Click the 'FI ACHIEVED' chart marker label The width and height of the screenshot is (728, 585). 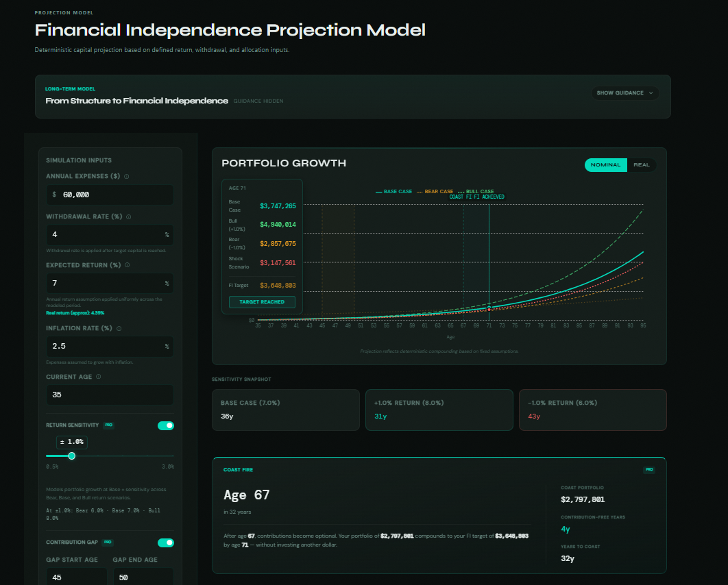(489, 197)
